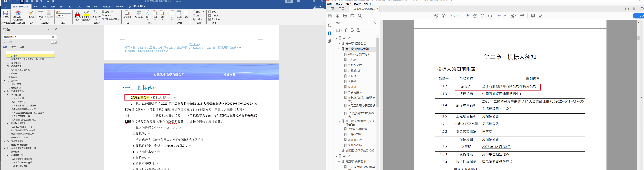Open Acrobat notifications bell
644x170 pixels.
[x=634, y=9]
